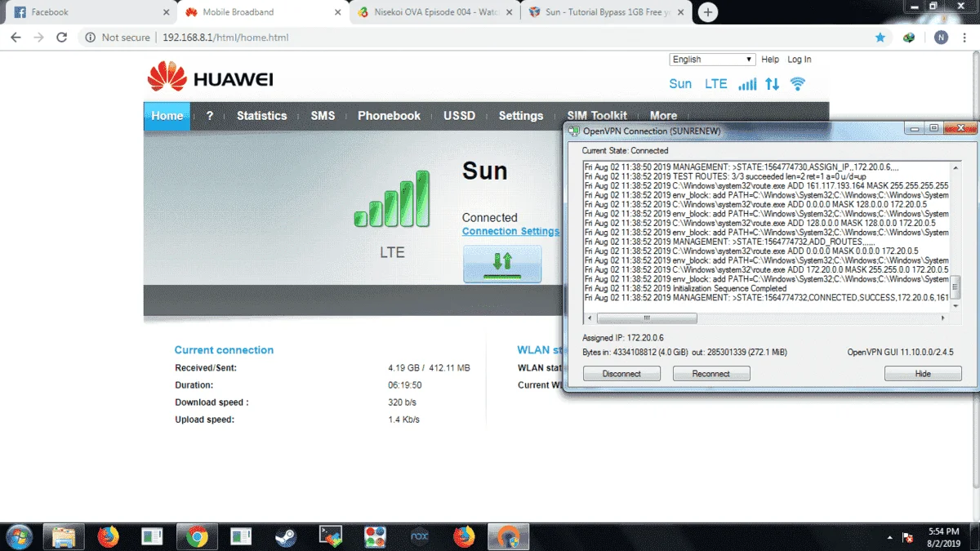The image size is (980, 551).
Task: Close the Nisekoi OVA Episode tab
Action: (510, 12)
